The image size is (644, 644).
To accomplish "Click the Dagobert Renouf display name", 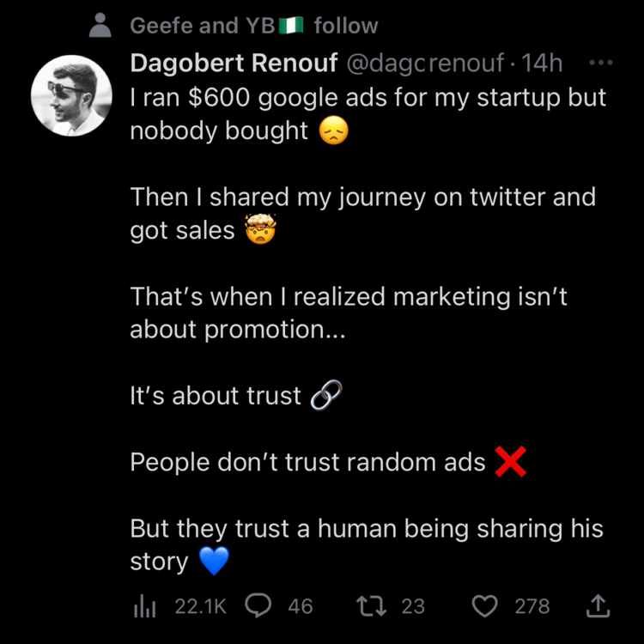I will click(234, 64).
